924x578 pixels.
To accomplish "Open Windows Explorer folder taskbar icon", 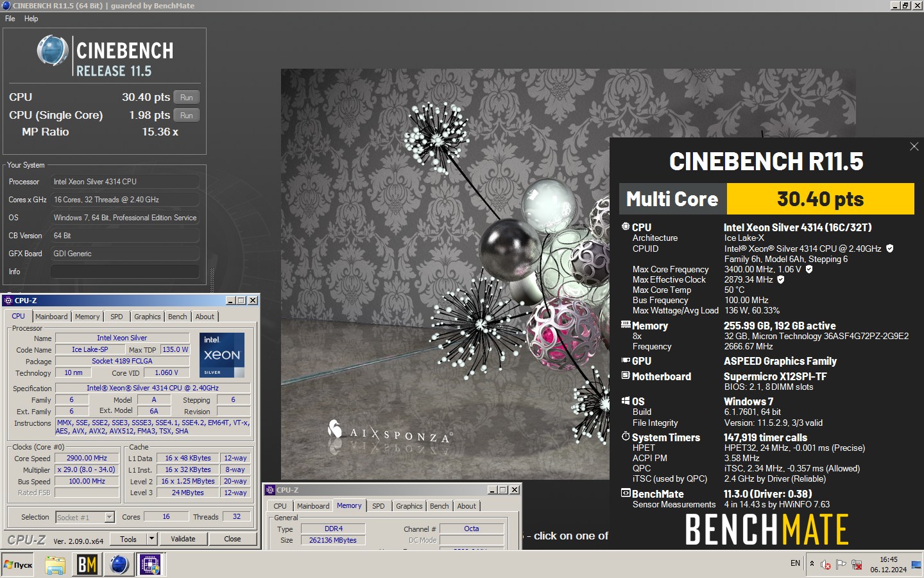I will (55, 565).
